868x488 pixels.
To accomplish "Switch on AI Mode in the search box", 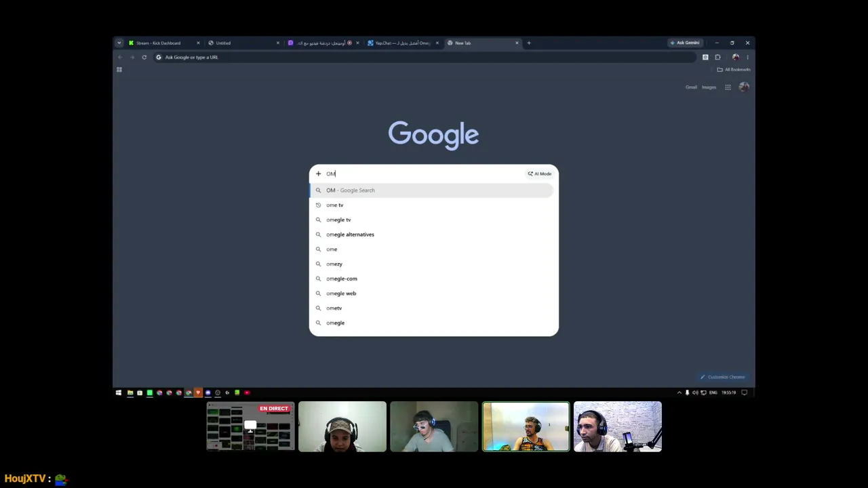I will 540,174.
